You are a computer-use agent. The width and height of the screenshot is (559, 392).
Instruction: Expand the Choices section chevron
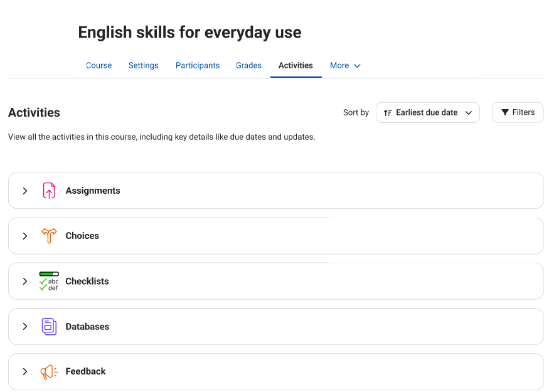point(25,236)
